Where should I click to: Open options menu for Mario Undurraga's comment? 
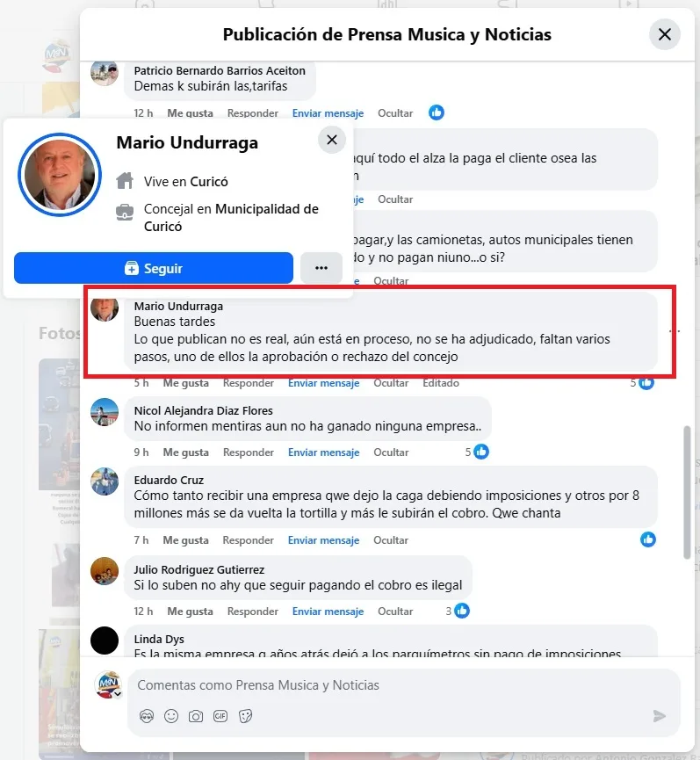[x=675, y=331]
